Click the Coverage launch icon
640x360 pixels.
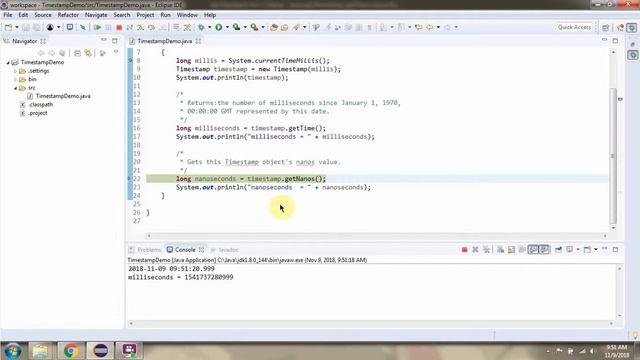[236, 27]
